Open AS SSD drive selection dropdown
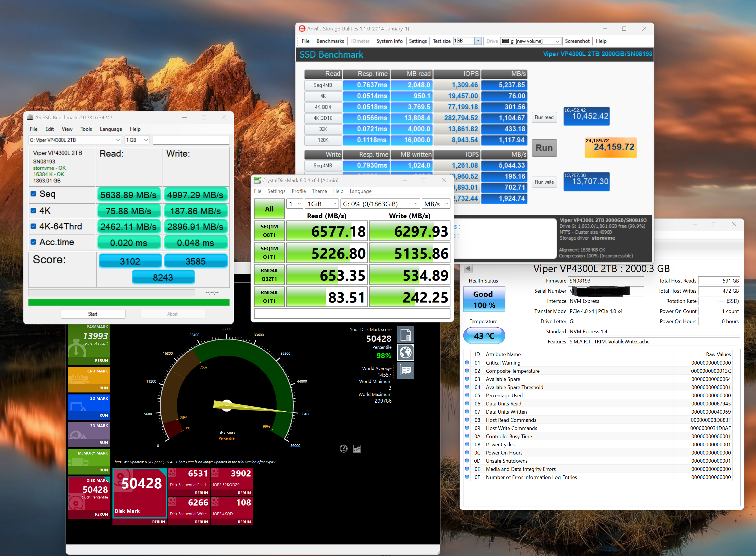Viewport: 756px width, 556px height. (x=75, y=140)
